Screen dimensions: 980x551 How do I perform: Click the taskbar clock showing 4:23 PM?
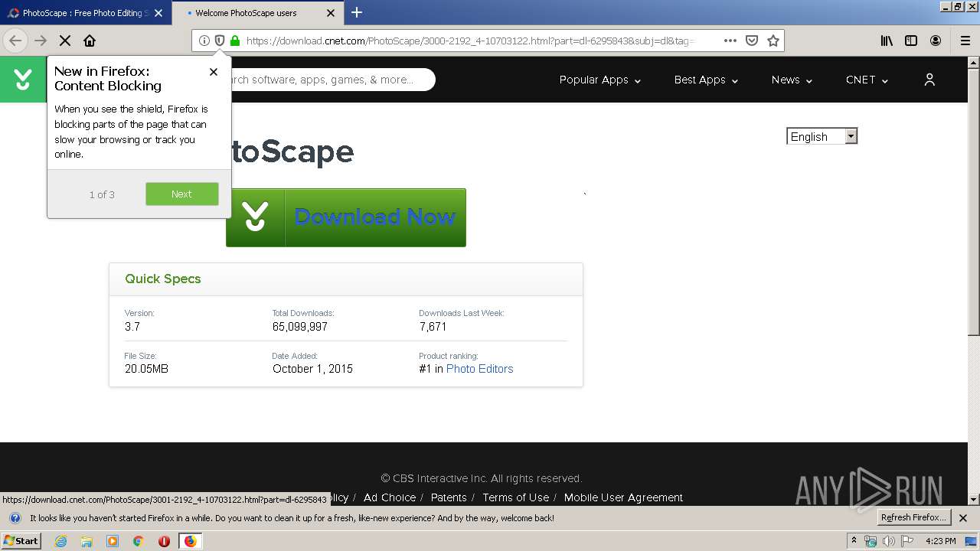pyautogui.click(x=940, y=541)
